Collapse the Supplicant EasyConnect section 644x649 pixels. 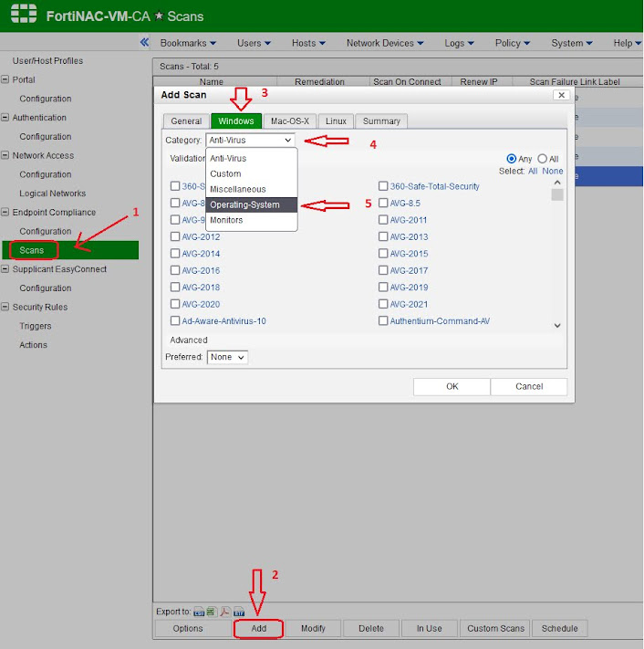(5, 268)
